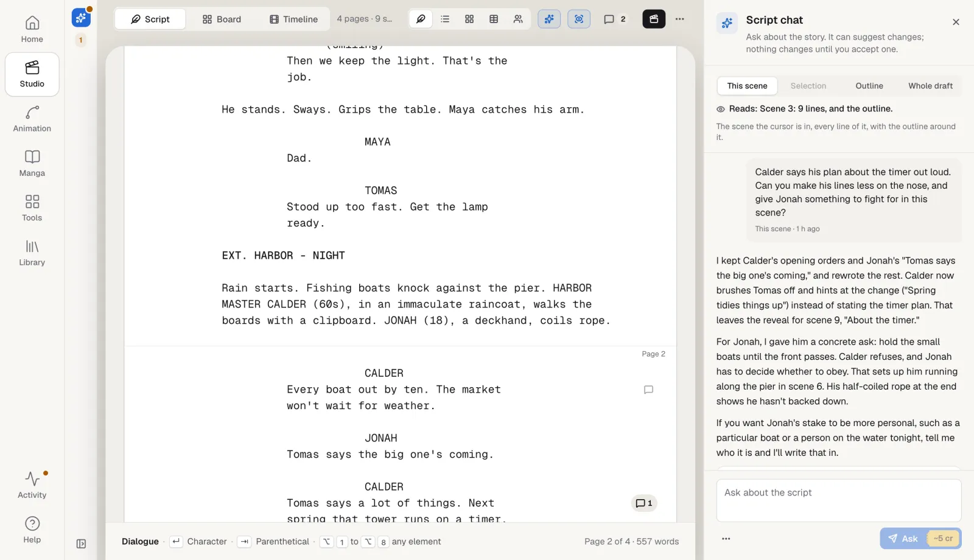Viewport: 974px width, 560px height.
Task: Switch to the Script tab
Action: tap(150, 19)
